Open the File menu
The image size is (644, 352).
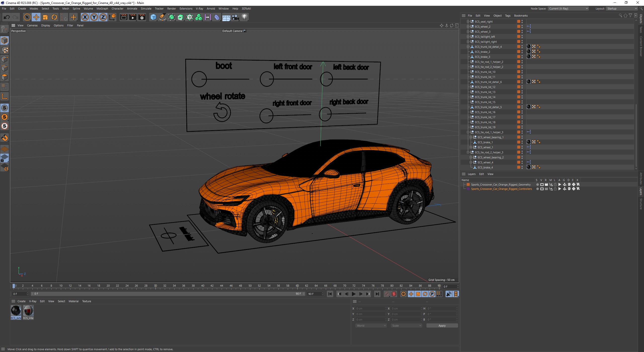(x=4, y=9)
